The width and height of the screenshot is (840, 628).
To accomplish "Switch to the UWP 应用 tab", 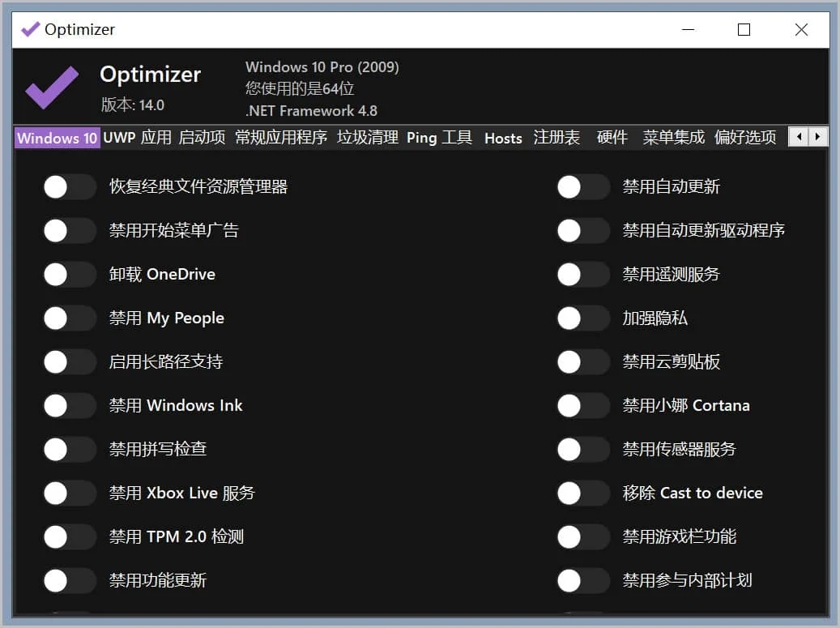I will (138, 137).
